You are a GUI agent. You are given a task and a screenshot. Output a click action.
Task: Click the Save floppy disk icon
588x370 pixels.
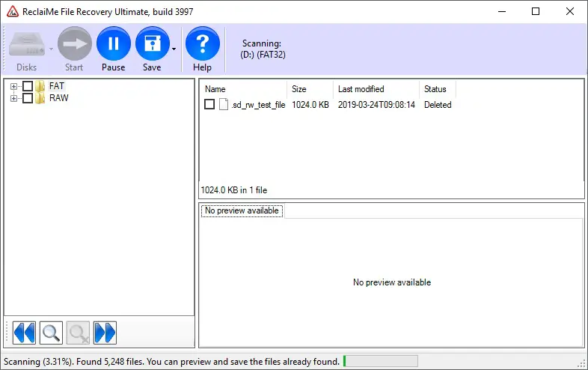point(153,43)
